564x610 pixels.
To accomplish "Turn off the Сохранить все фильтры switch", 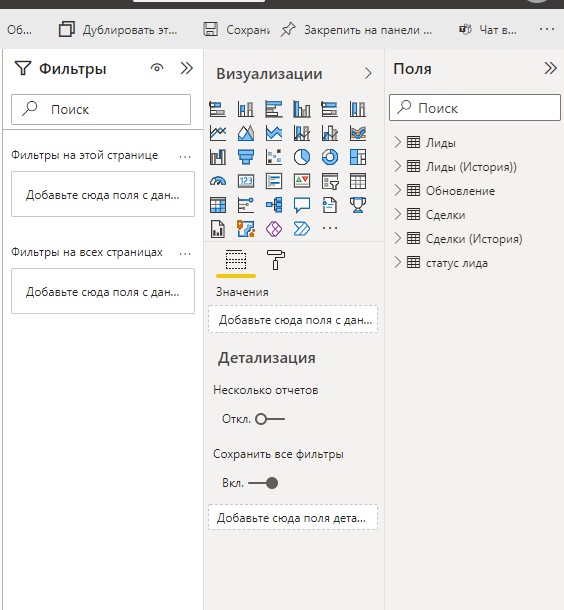I will click(263, 483).
